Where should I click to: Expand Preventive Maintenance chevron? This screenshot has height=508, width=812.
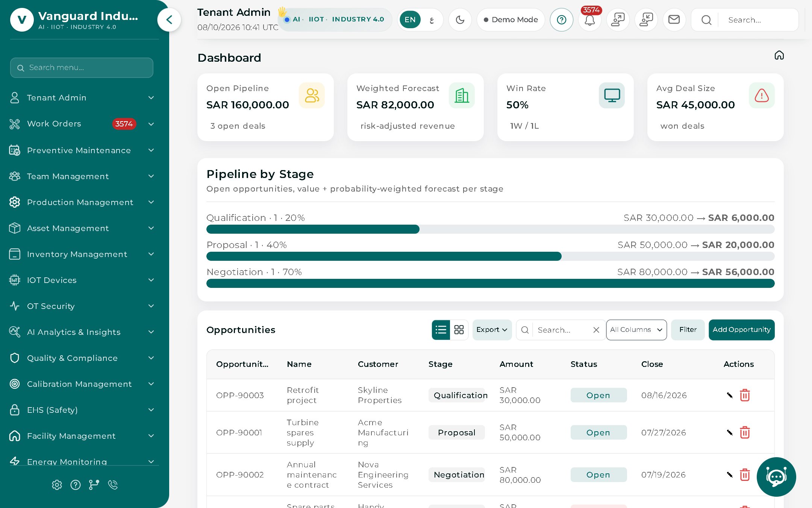(151, 150)
